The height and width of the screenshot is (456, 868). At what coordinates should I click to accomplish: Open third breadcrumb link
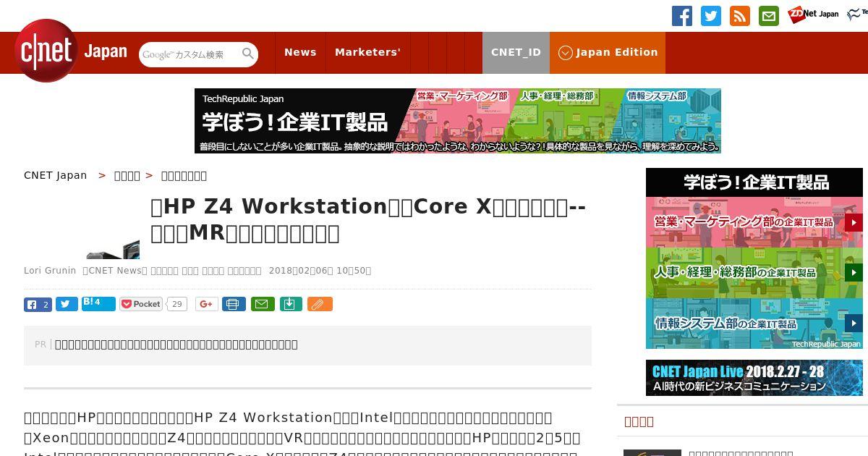pos(184,175)
